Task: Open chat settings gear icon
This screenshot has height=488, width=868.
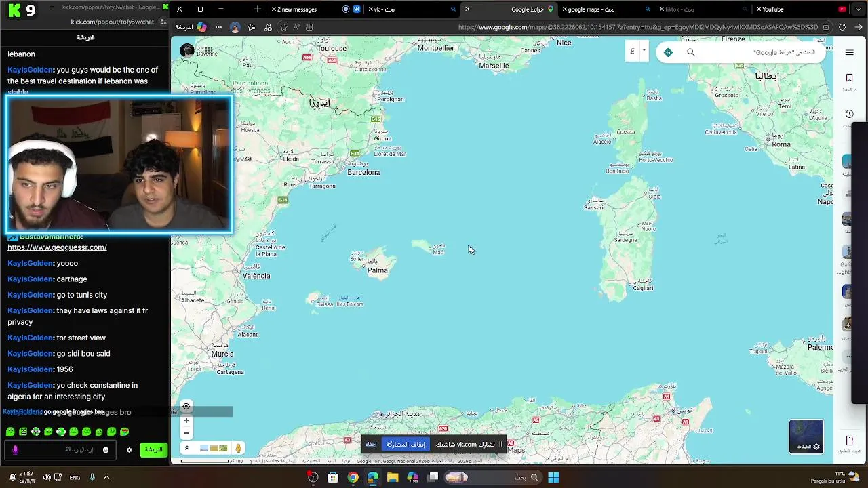Action: tap(129, 450)
